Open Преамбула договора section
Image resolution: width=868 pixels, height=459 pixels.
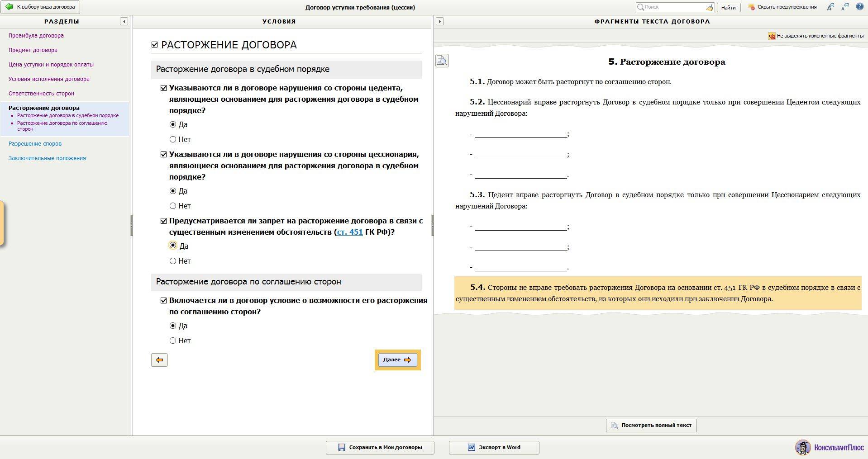(36, 36)
